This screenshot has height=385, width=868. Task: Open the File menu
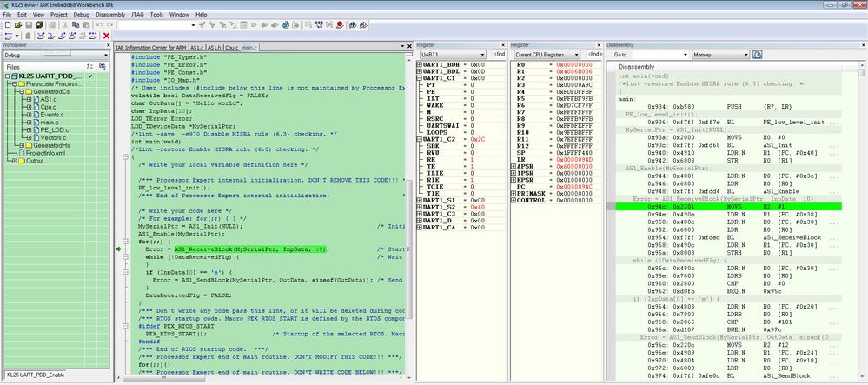click(7, 15)
